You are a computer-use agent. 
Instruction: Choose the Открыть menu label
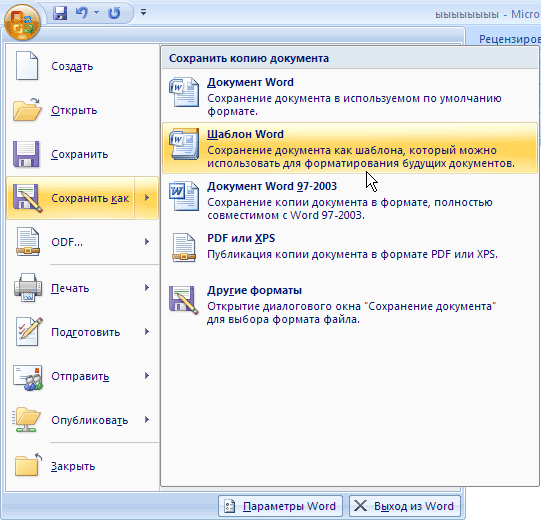pyautogui.click(x=74, y=110)
